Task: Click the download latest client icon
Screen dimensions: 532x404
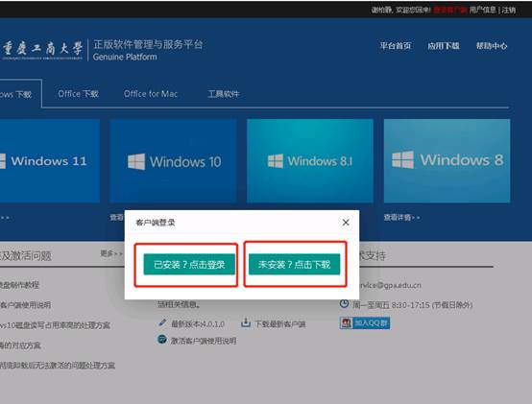Action: [x=245, y=322]
